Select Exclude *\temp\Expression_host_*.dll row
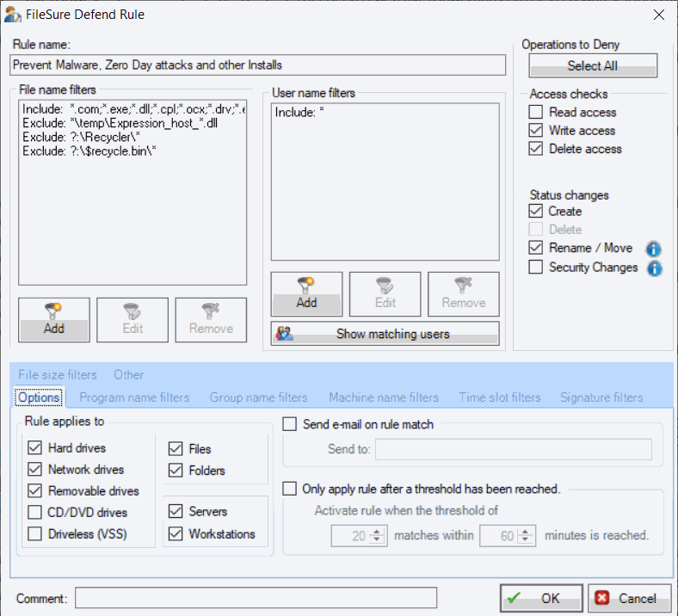 click(x=133, y=123)
